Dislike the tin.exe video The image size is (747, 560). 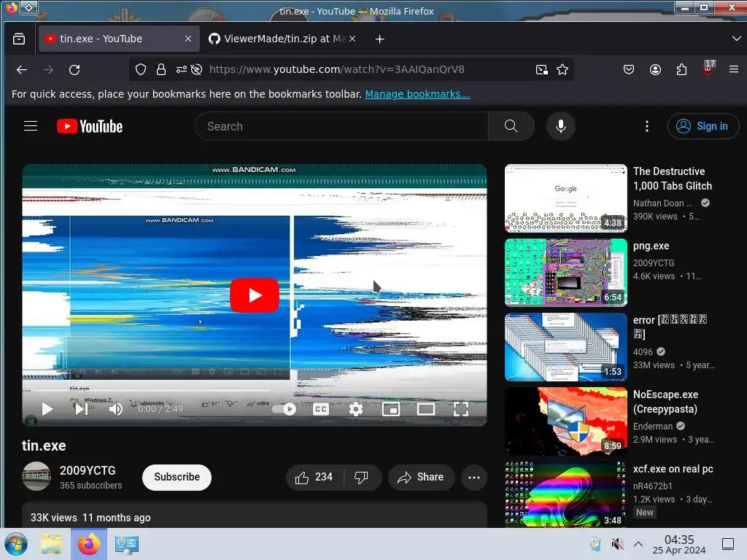click(x=362, y=477)
